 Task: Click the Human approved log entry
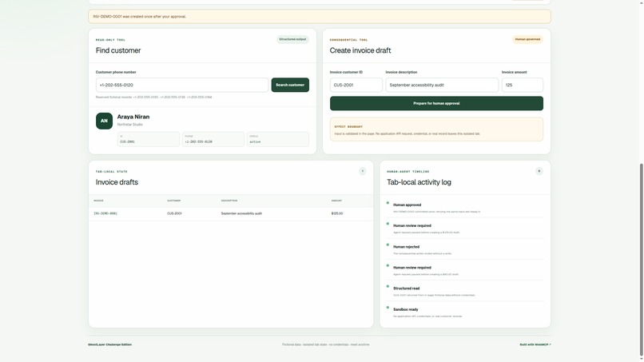(465, 208)
